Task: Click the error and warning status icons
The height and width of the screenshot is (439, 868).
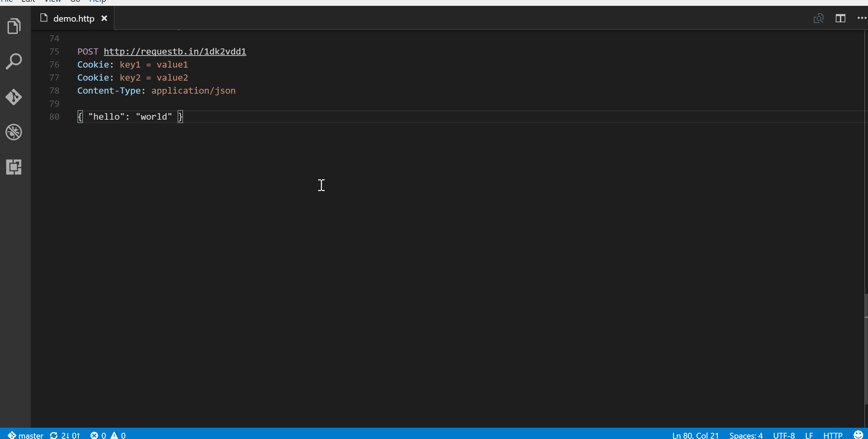Action: click(x=107, y=435)
